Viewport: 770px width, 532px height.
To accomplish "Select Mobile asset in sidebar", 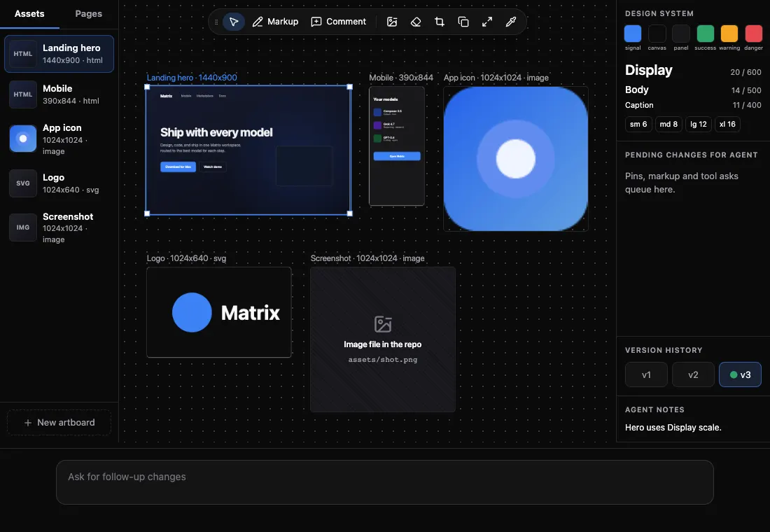I will [59, 94].
